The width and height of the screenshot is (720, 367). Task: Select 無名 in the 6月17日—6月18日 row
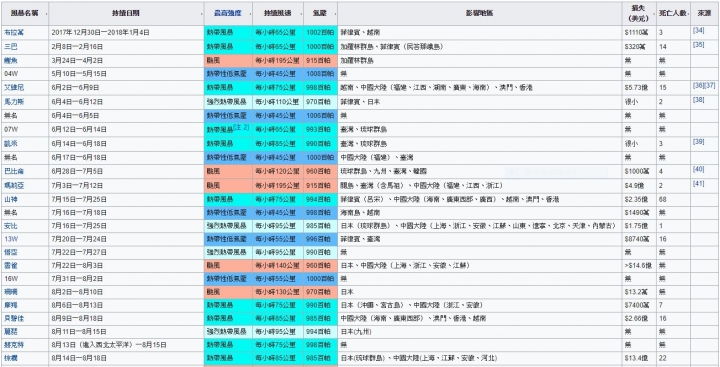(x=11, y=157)
